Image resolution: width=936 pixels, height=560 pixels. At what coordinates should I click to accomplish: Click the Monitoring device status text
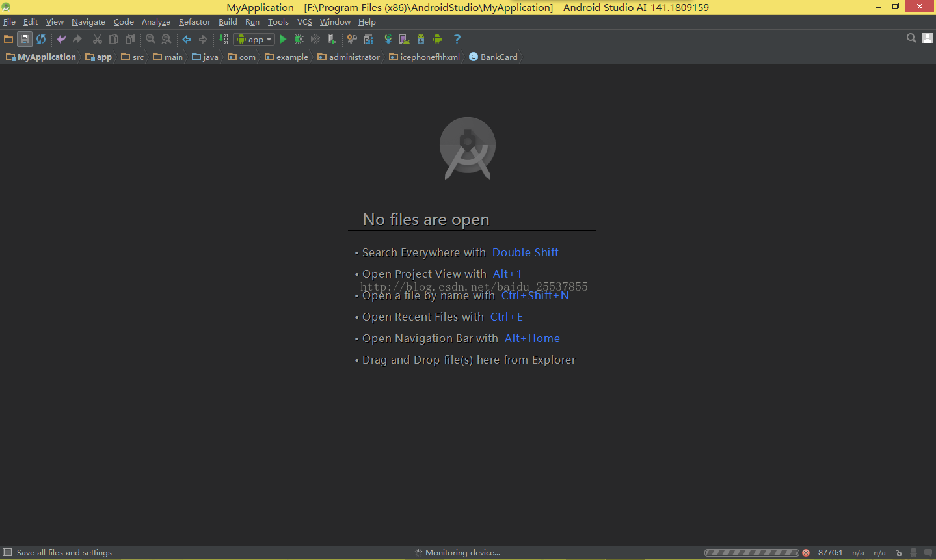[x=462, y=553]
